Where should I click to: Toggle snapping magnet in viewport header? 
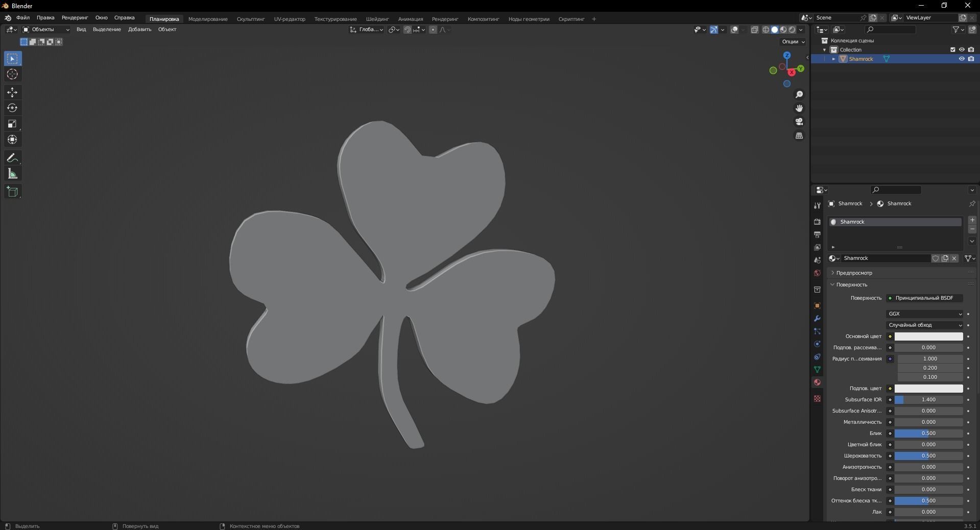pyautogui.click(x=408, y=30)
